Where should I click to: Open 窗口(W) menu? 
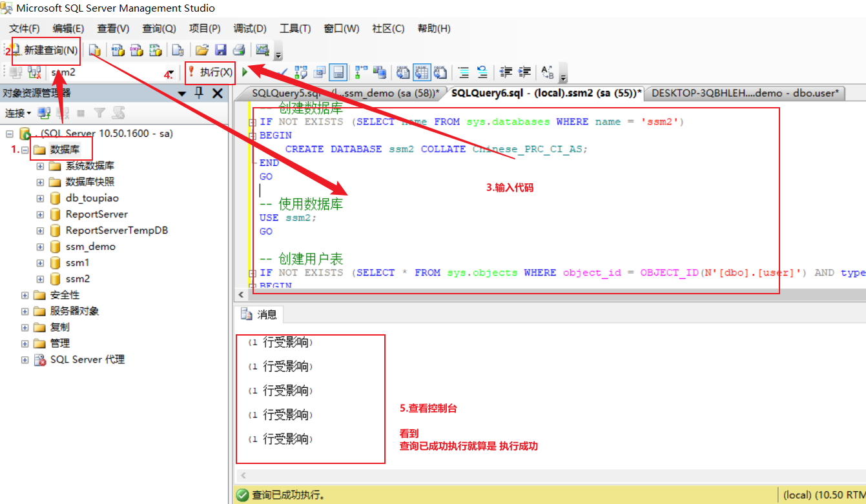point(342,28)
